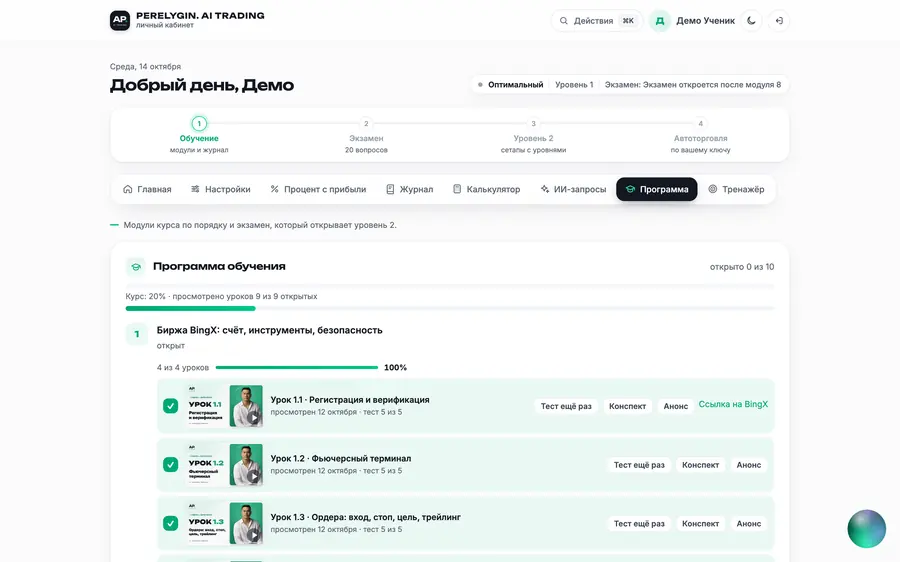Click the course progress bar at 20%
The width and height of the screenshot is (900, 562).
[x=450, y=308]
